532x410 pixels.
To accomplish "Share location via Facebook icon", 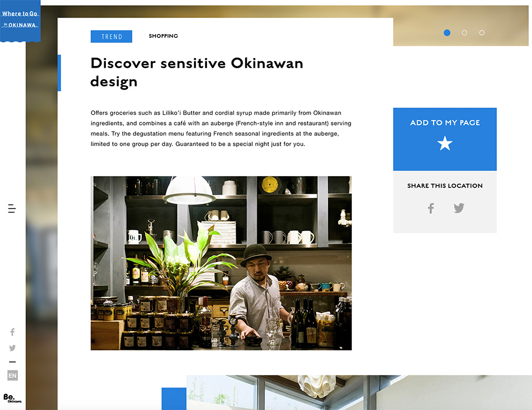I will (431, 208).
